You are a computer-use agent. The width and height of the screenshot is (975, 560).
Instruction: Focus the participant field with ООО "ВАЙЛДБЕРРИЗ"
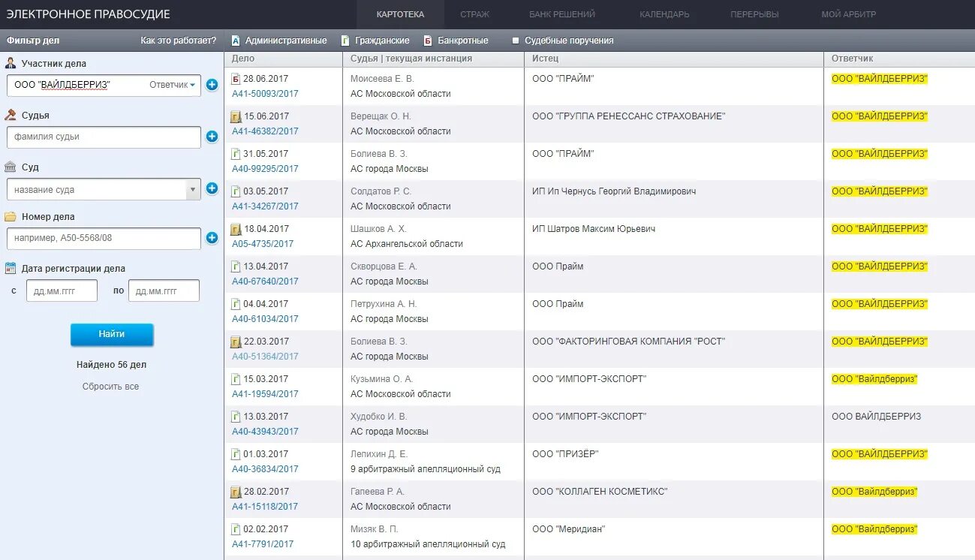click(x=104, y=86)
